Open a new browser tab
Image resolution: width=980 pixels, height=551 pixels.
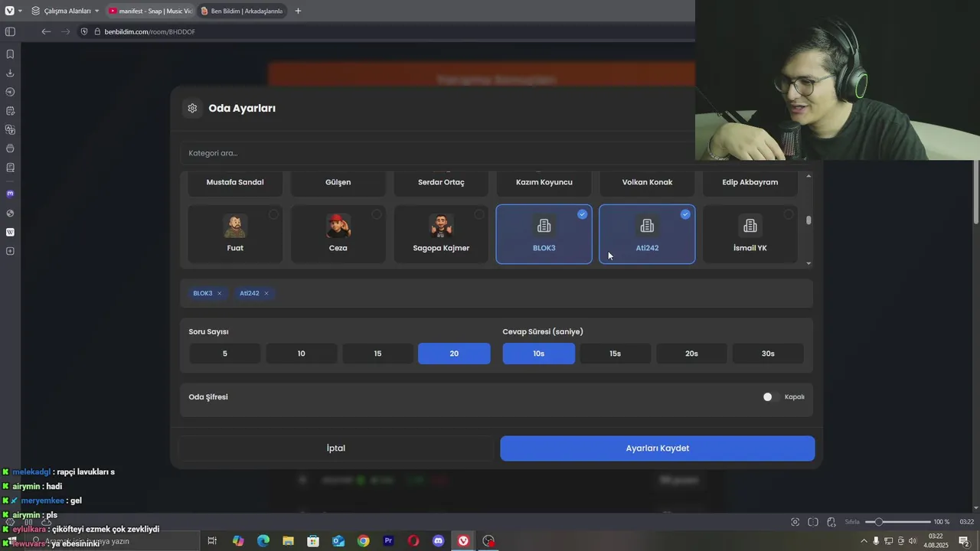[x=298, y=11]
